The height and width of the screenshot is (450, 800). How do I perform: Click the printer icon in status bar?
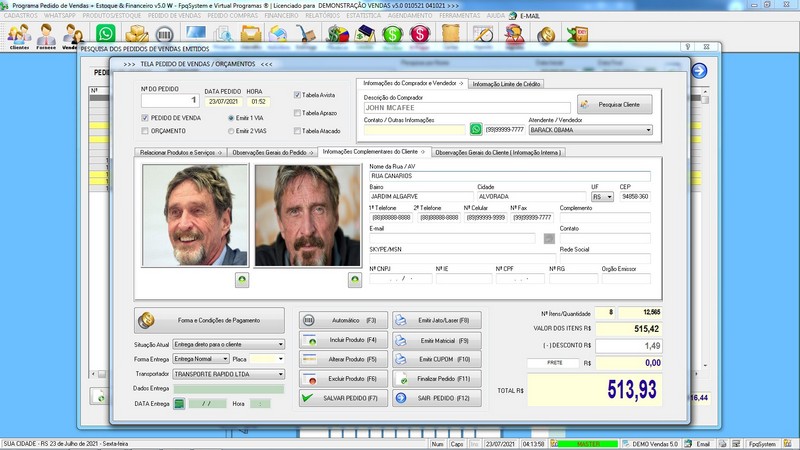click(723, 444)
